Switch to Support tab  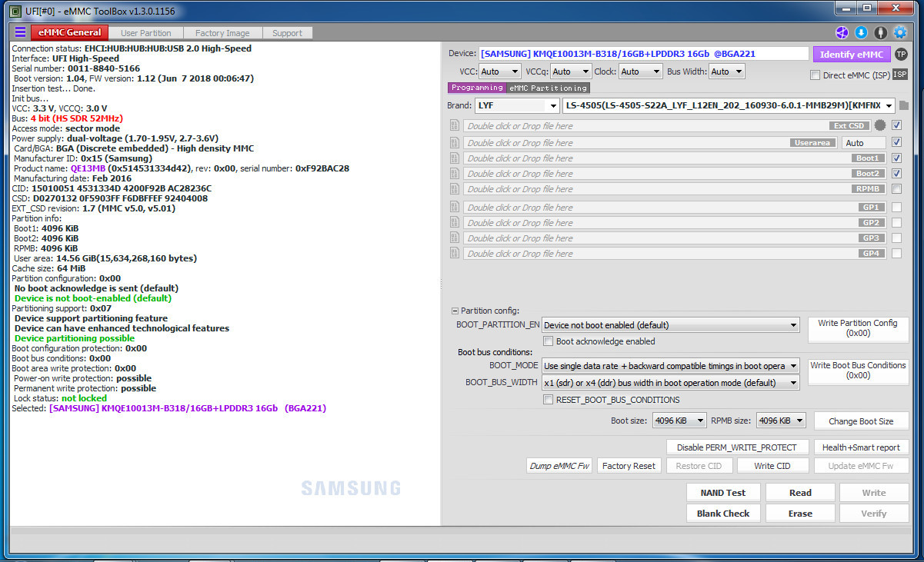click(287, 33)
